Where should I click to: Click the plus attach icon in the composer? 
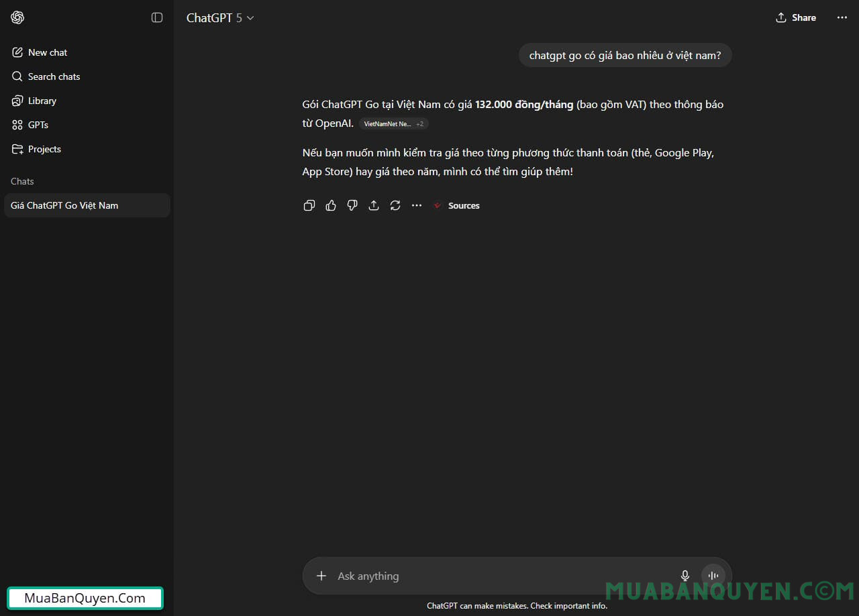pos(321,576)
